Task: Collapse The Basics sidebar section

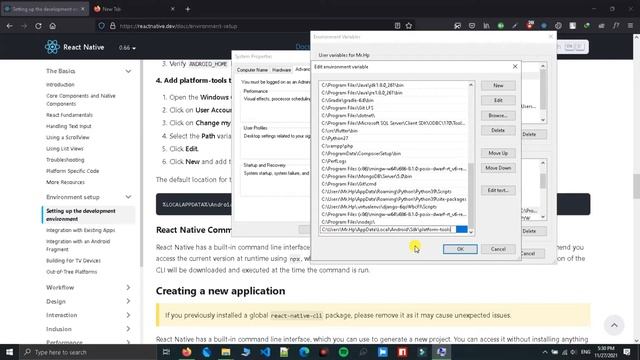Action: click(128, 71)
